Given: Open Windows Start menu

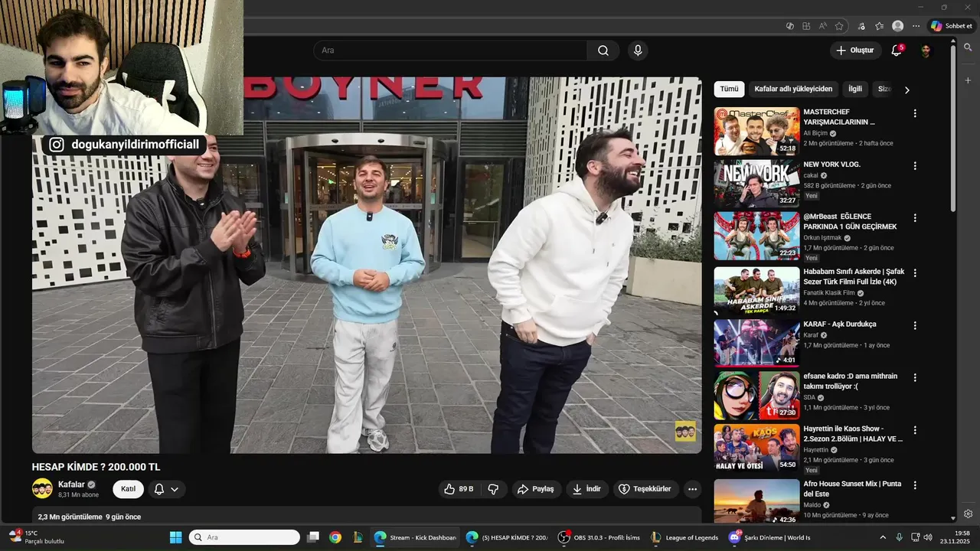Looking at the screenshot, I should coord(175,537).
